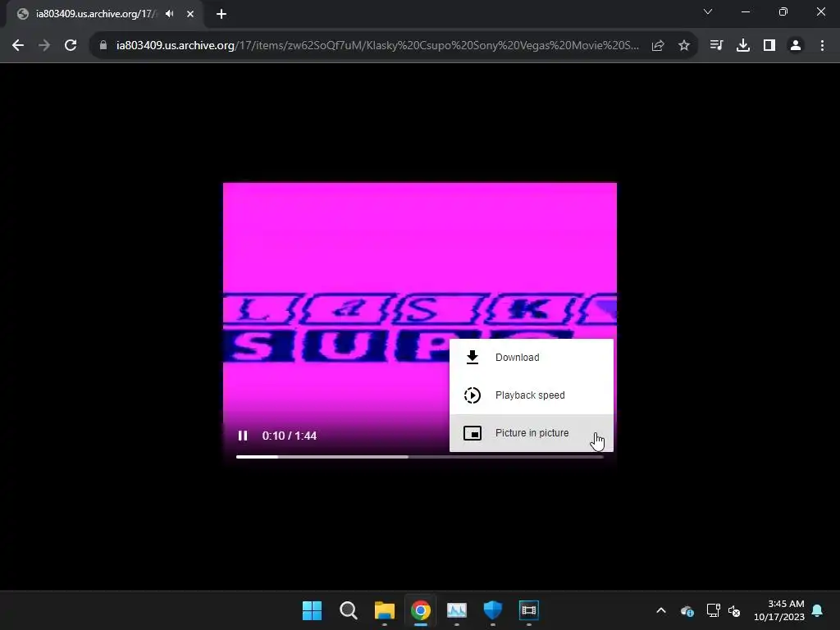840x630 pixels.
Task: Show hidden system tray icons
Action: pyautogui.click(x=661, y=610)
